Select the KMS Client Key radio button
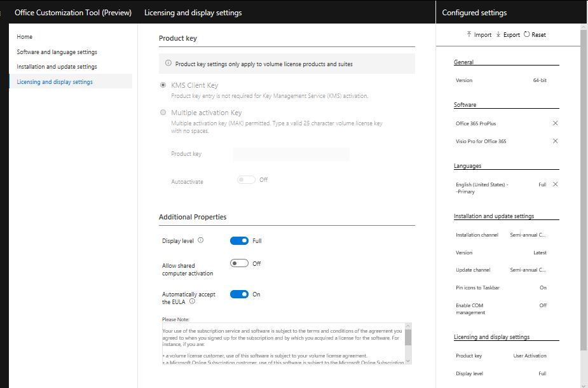588x388 pixels. pos(163,85)
